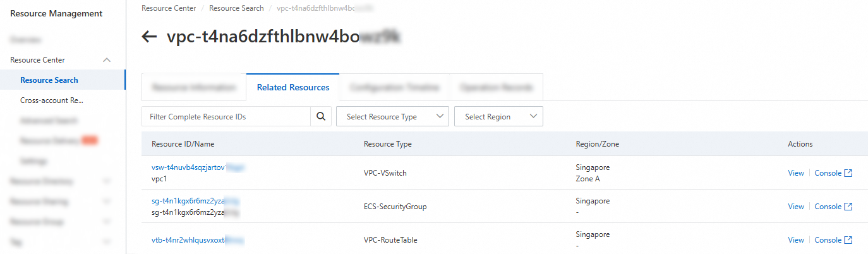Switch to the Related Resources tab

click(292, 87)
